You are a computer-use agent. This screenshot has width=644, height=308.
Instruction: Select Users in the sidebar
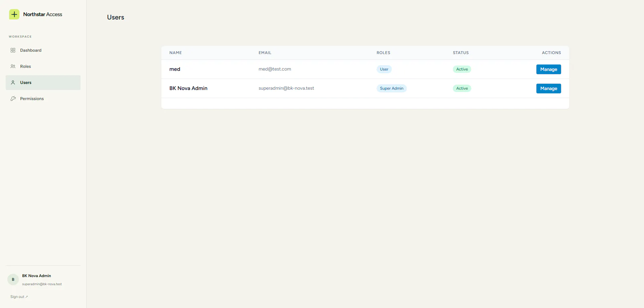[x=43, y=83]
